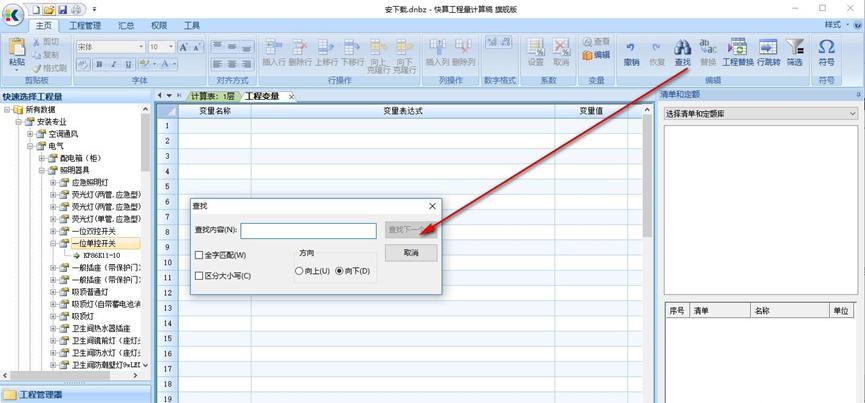Toggle Italic formatting
The width and height of the screenshot is (865, 403).
tap(114, 65)
